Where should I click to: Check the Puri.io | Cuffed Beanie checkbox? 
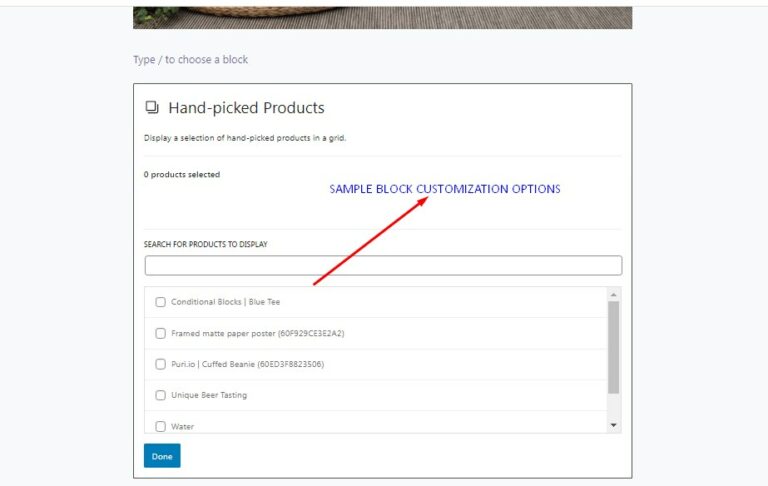coord(160,364)
